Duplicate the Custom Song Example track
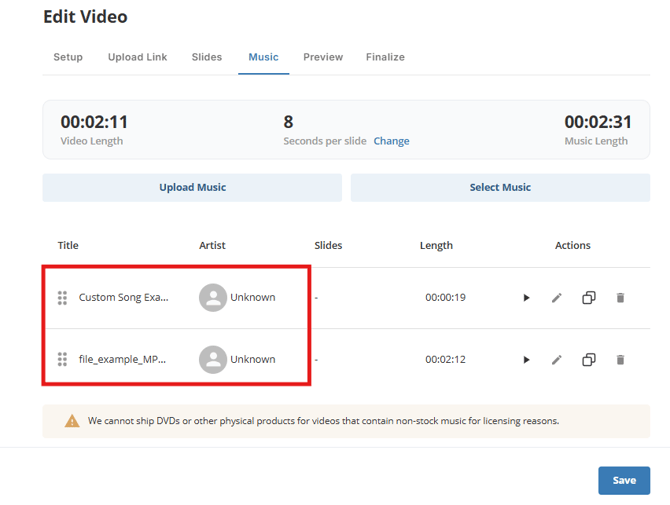This screenshot has width=670, height=505. tap(589, 298)
